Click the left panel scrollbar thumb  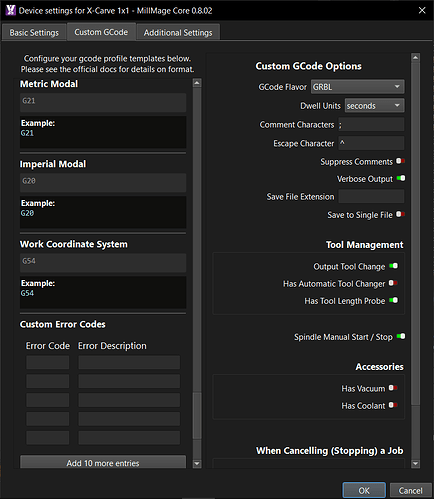pyautogui.click(x=197, y=415)
